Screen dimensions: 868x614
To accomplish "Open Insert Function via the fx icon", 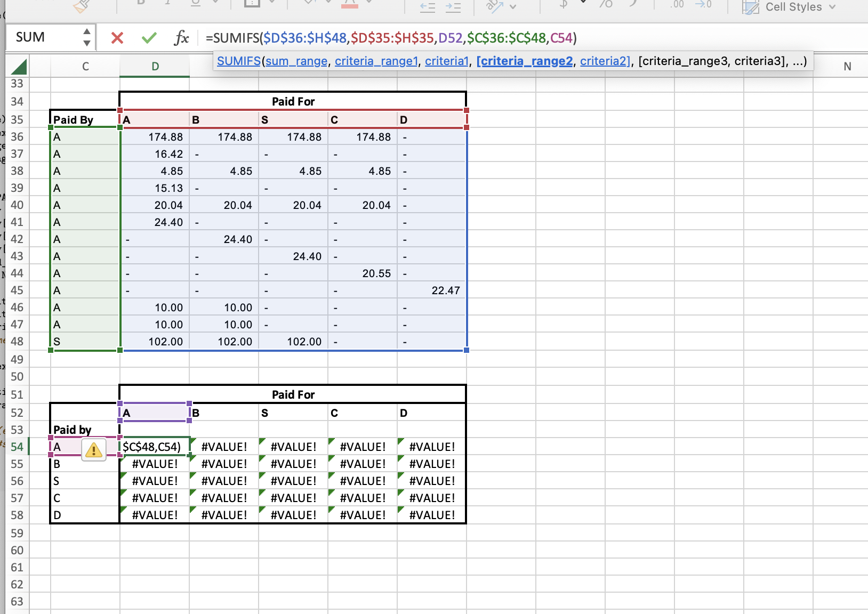I will pyautogui.click(x=182, y=38).
